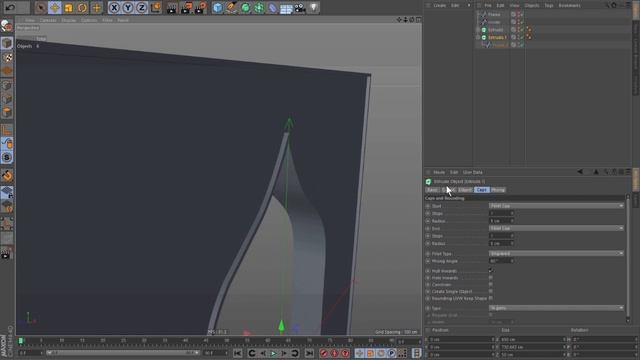This screenshot has width=640, height=360.
Task: Activate the Scale tool
Action: pos(68,7)
